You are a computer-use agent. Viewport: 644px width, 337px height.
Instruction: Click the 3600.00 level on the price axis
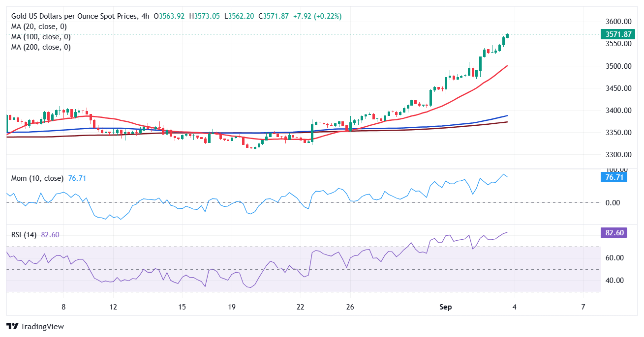(x=618, y=22)
